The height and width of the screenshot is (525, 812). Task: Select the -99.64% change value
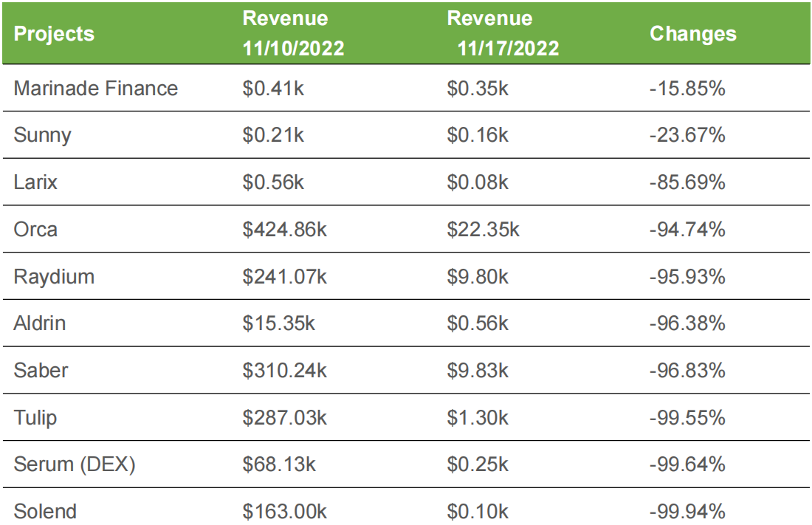[687, 464]
